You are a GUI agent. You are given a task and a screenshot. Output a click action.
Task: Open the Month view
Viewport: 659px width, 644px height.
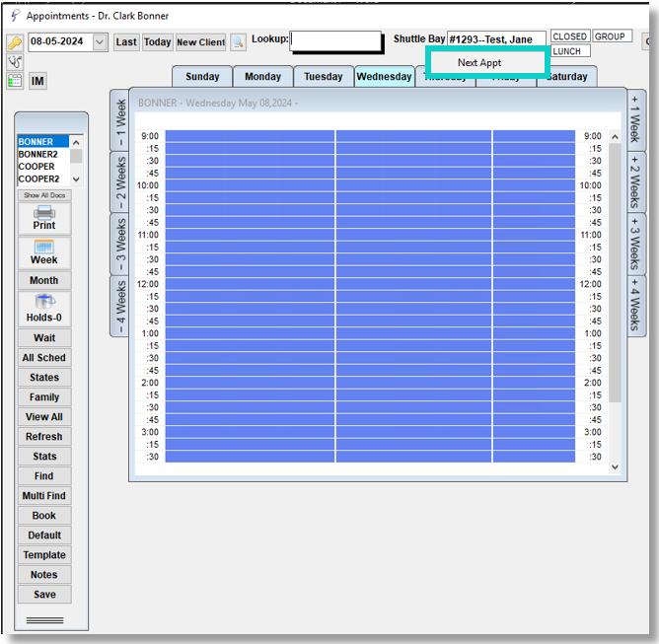(x=44, y=280)
